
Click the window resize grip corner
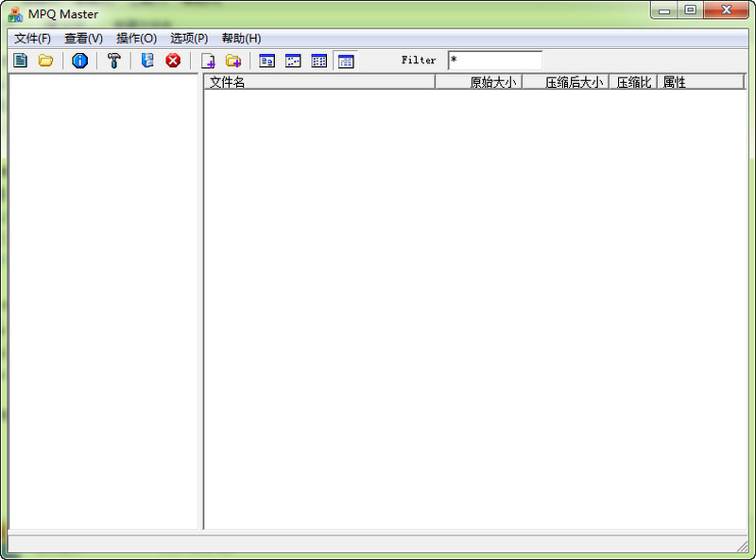742,547
